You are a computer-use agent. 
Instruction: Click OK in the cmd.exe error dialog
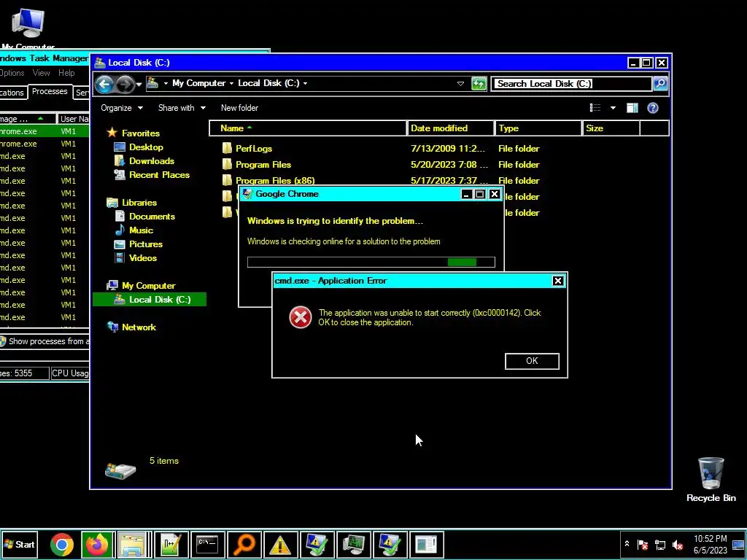pos(532,361)
